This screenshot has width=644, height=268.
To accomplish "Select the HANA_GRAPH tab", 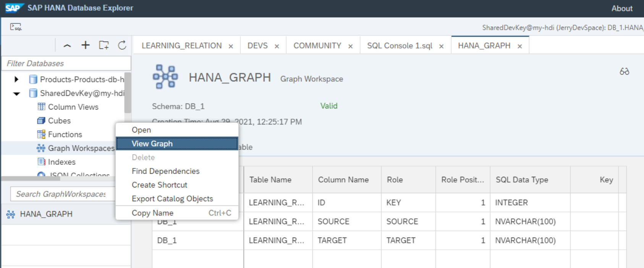I will point(484,46).
